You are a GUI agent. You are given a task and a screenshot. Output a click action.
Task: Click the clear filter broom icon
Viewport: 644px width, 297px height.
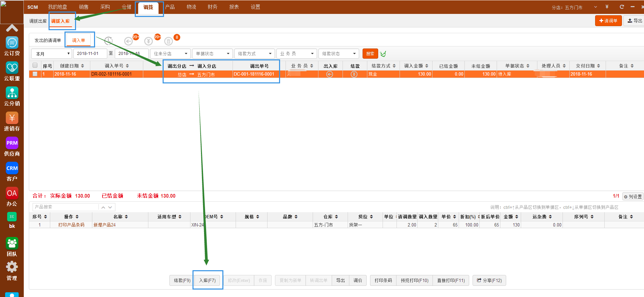coord(383,54)
